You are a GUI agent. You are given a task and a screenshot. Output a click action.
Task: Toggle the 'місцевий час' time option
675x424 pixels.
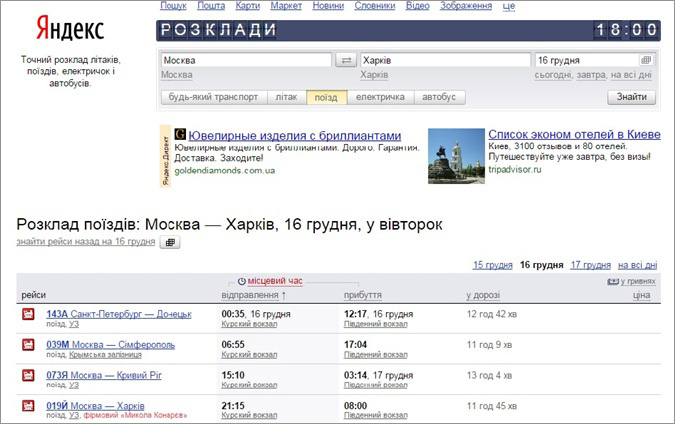pyautogui.click(x=274, y=281)
